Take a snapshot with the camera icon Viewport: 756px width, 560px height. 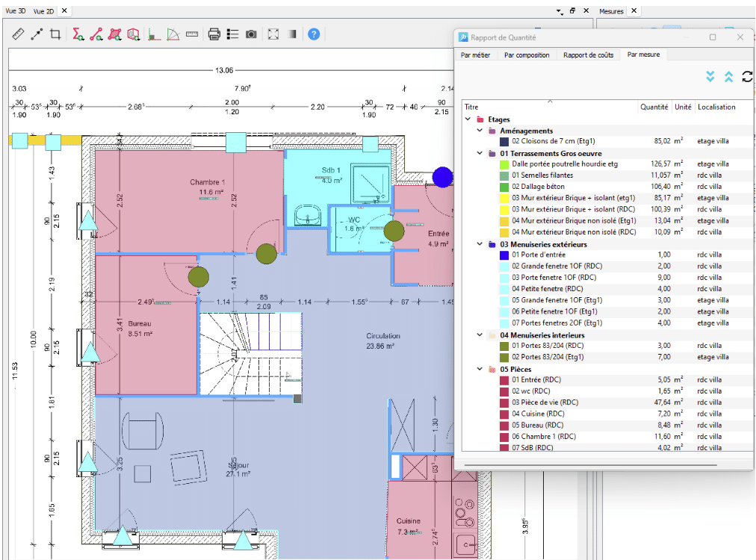252,34
